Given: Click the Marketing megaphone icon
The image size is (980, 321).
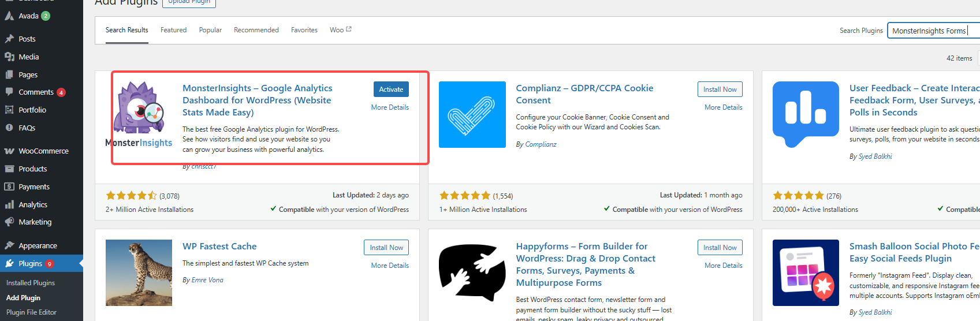Looking at the screenshot, I should pos(9,222).
